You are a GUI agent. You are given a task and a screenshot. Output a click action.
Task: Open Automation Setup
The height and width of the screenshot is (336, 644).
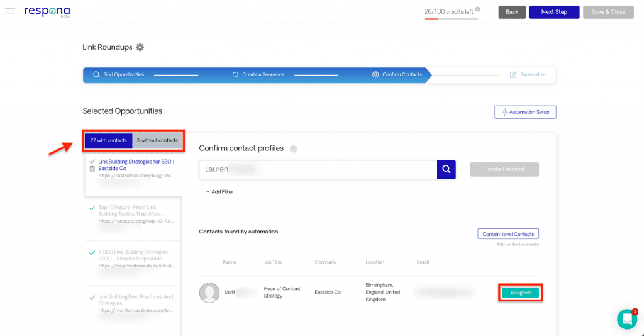point(525,112)
